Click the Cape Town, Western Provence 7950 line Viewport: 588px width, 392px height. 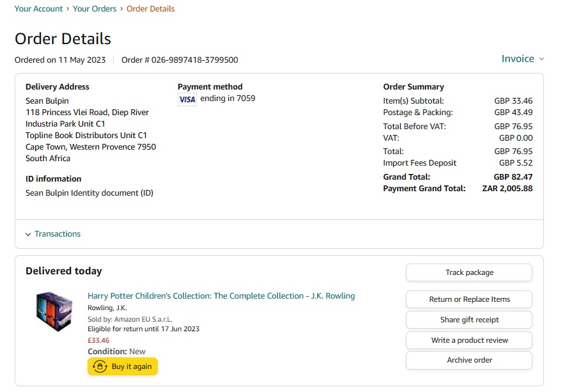point(91,147)
